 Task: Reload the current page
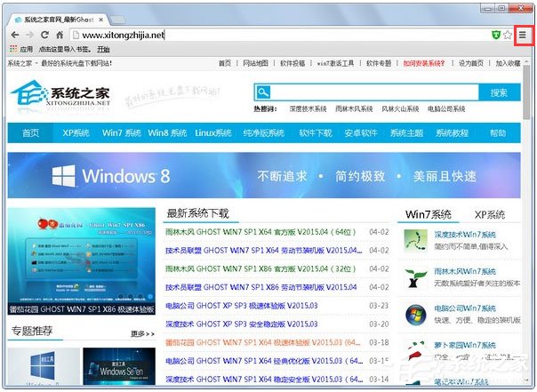[45, 35]
